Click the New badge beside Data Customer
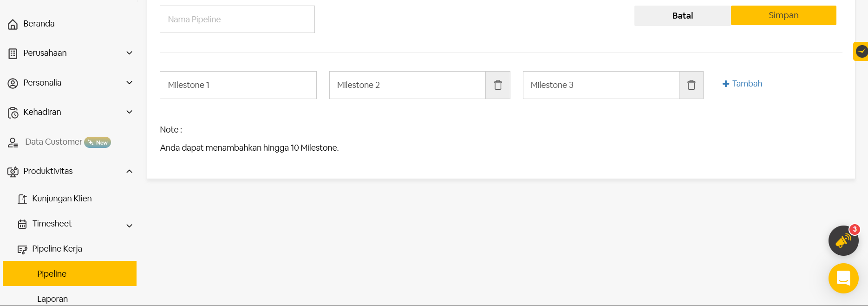 [98, 142]
